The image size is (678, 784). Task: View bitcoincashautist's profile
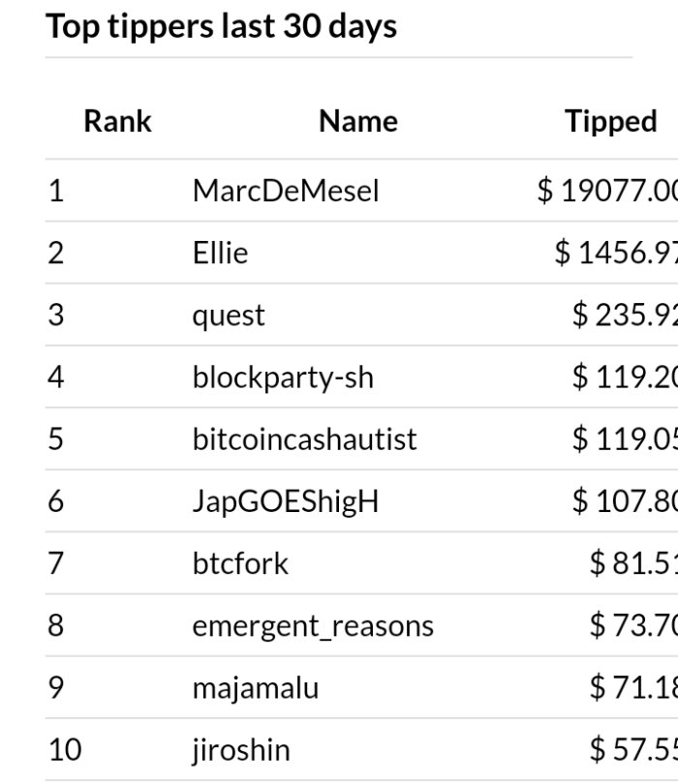[304, 439]
